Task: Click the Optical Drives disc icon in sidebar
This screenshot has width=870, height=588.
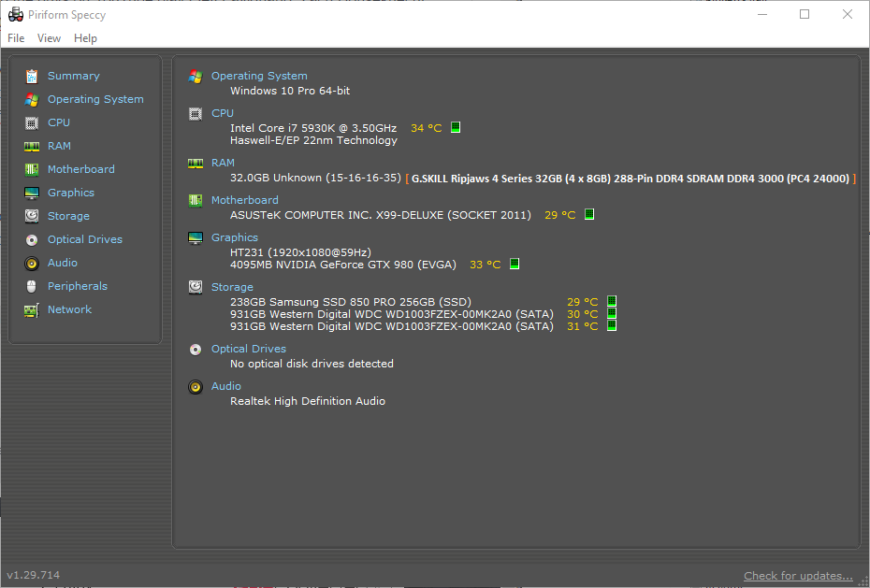Action: tap(32, 240)
